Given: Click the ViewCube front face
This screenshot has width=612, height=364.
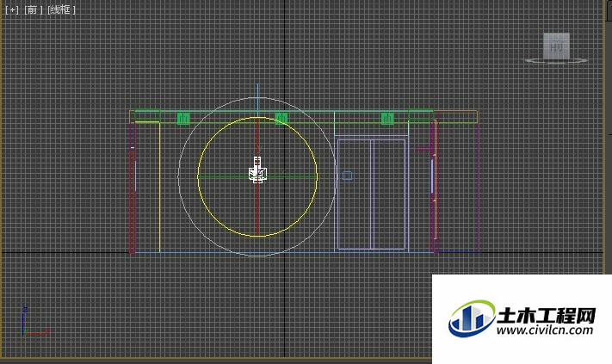Looking at the screenshot, I should pyautogui.click(x=556, y=46).
